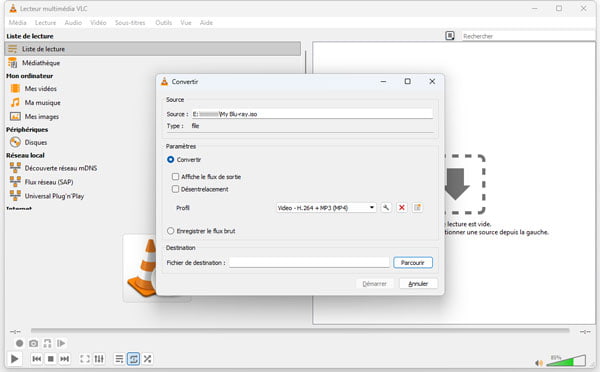Mute audio with speaker icon
The height and width of the screenshot is (372, 600).
point(539,362)
